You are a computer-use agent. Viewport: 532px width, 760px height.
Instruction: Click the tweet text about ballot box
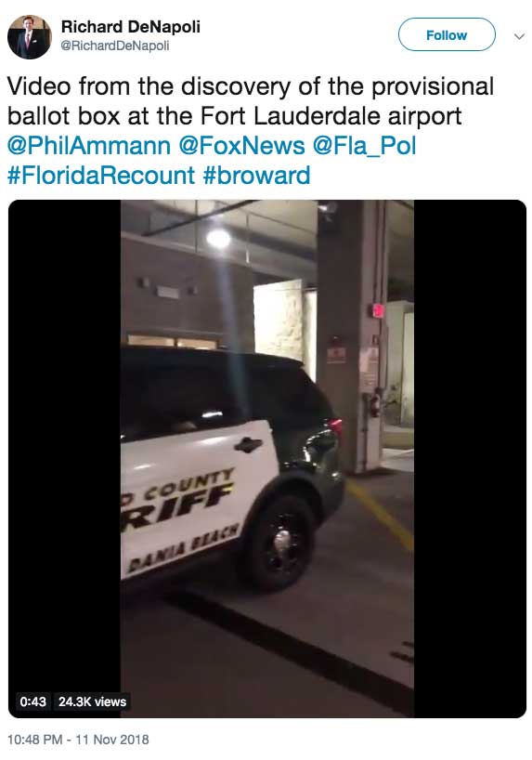click(251, 101)
